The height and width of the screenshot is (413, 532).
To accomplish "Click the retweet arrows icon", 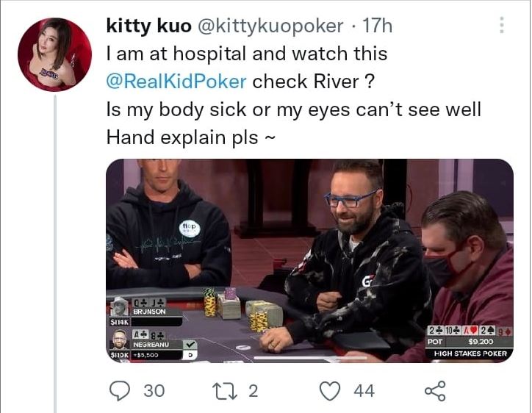I will [224, 391].
